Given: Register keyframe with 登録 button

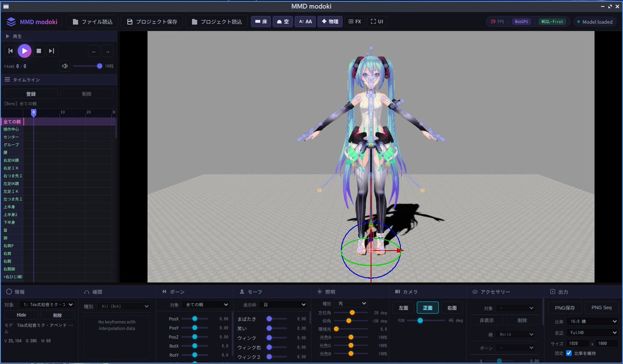Looking at the screenshot, I should pyautogui.click(x=31, y=94).
